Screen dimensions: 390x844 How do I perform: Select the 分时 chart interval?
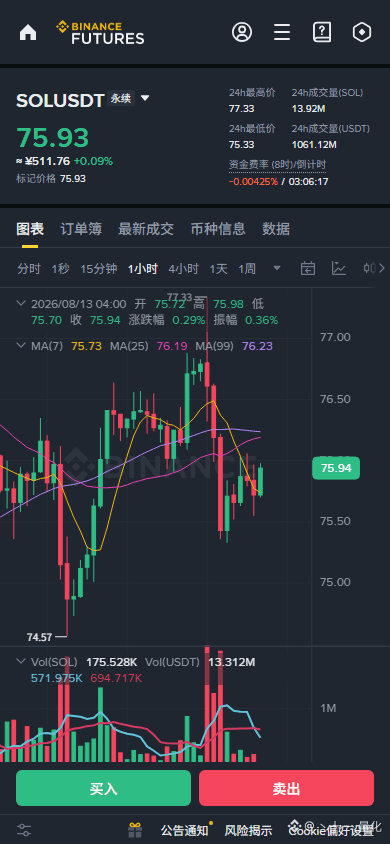coord(29,269)
